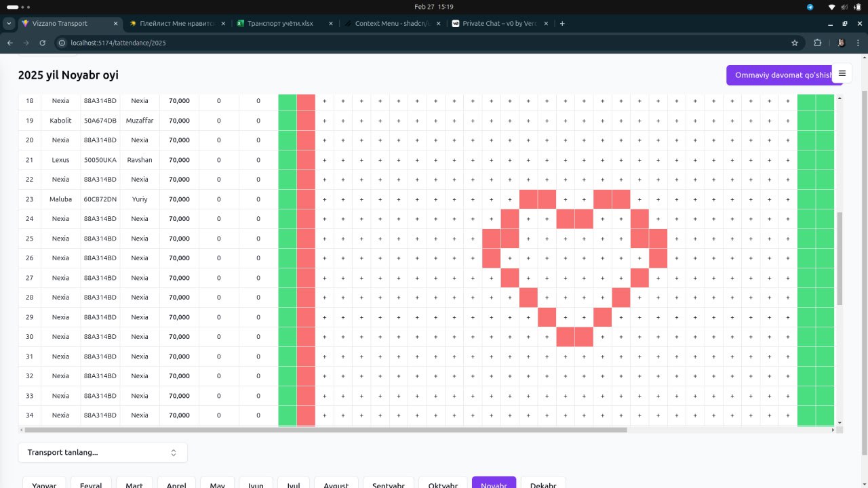
Task: Mark attendance in row 18's first plus cell
Action: pyautogui.click(x=324, y=100)
